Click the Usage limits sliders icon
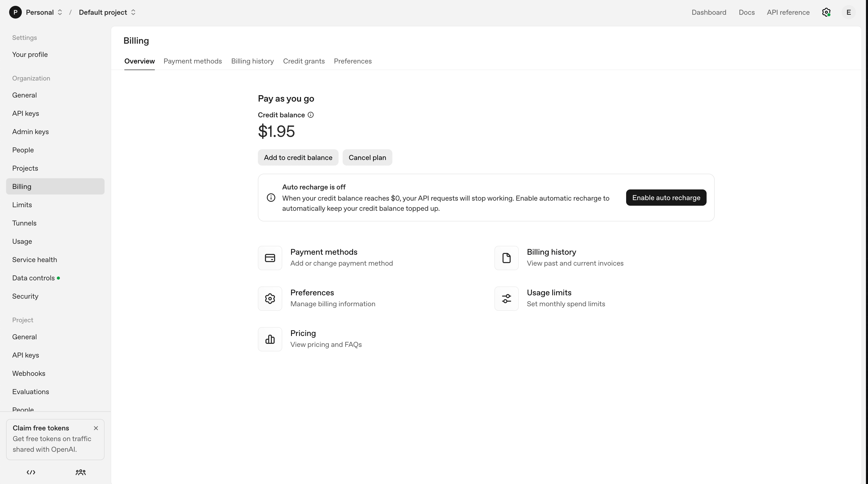Viewport: 868px width, 484px height. (506, 299)
